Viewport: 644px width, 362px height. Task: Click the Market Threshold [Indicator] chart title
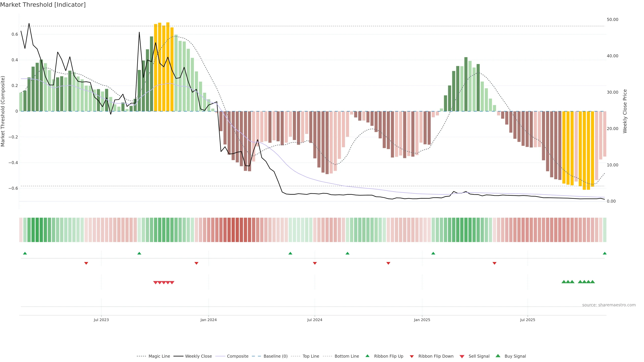click(43, 5)
